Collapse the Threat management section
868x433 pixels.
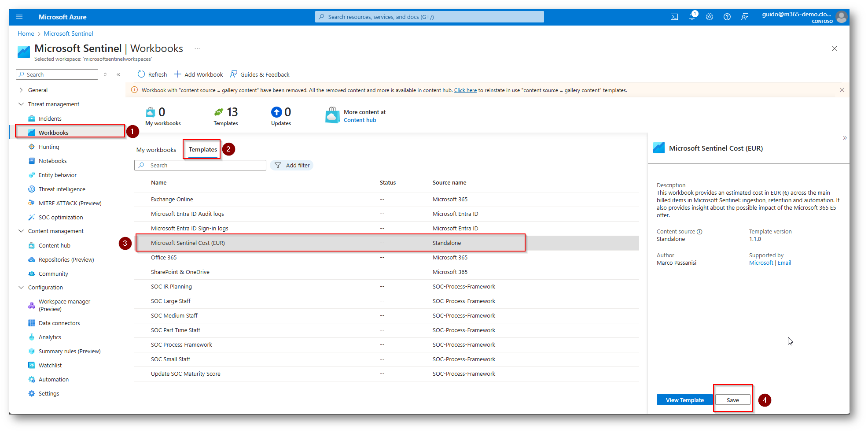[x=21, y=104]
